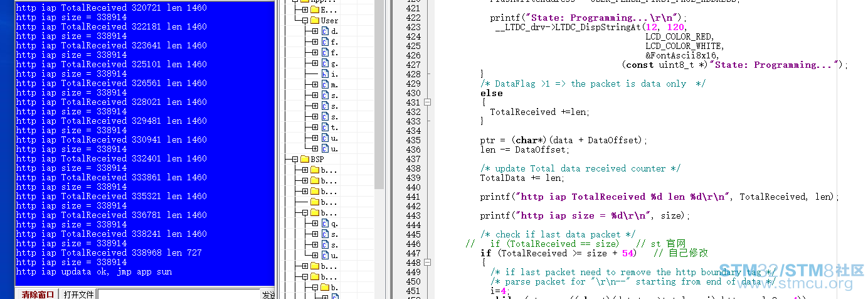Click code line 'if (TotalReceived >= size + 54)'

[x=558, y=253]
